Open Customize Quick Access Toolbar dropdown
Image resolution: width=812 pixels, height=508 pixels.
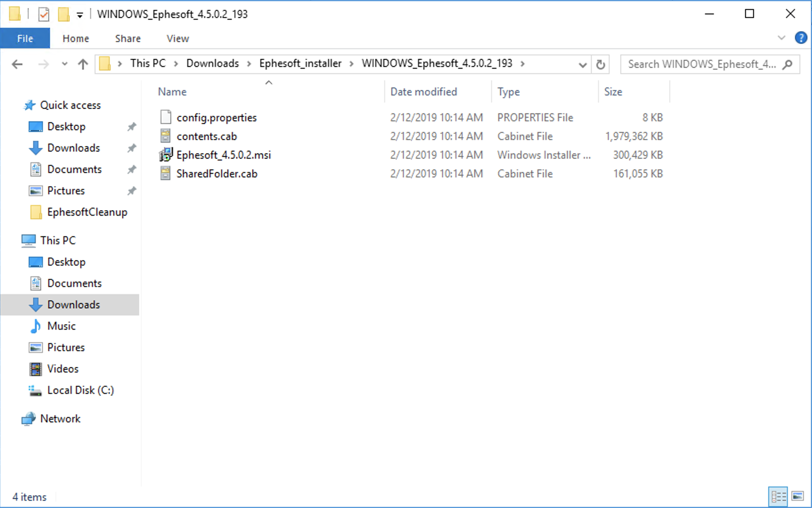tap(80, 15)
